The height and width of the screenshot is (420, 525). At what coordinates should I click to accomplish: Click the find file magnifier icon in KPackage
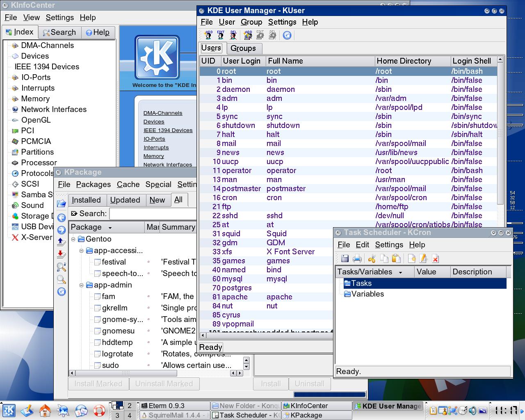pyautogui.click(x=62, y=279)
